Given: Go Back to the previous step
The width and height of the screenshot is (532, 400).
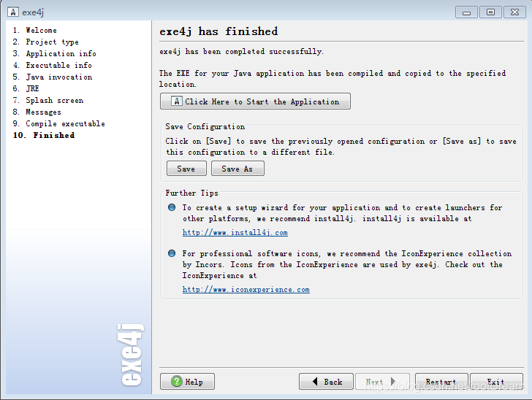Looking at the screenshot, I should 326,381.
